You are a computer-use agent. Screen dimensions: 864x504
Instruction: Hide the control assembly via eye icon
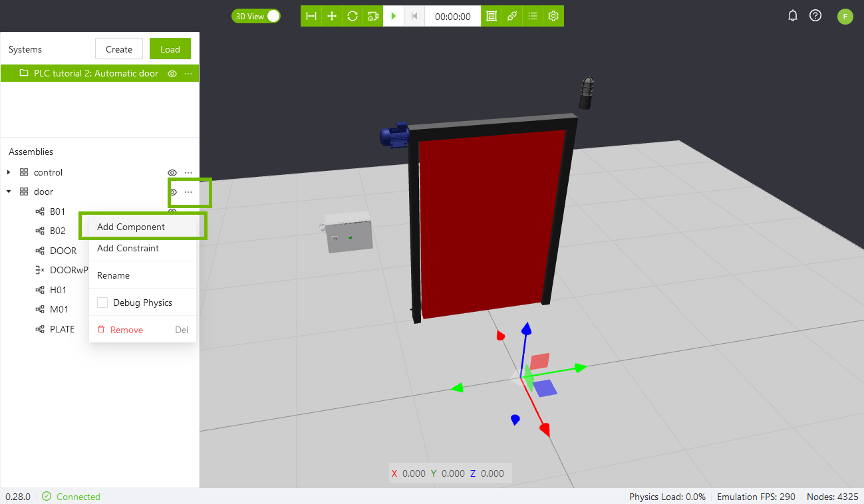pyautogui.click(x=172, y=173)
